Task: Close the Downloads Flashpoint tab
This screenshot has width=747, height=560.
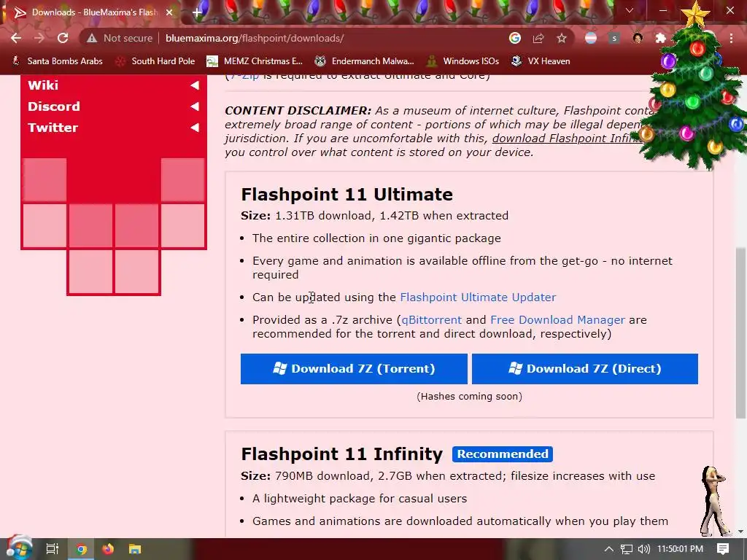Action: click(169, 12)
